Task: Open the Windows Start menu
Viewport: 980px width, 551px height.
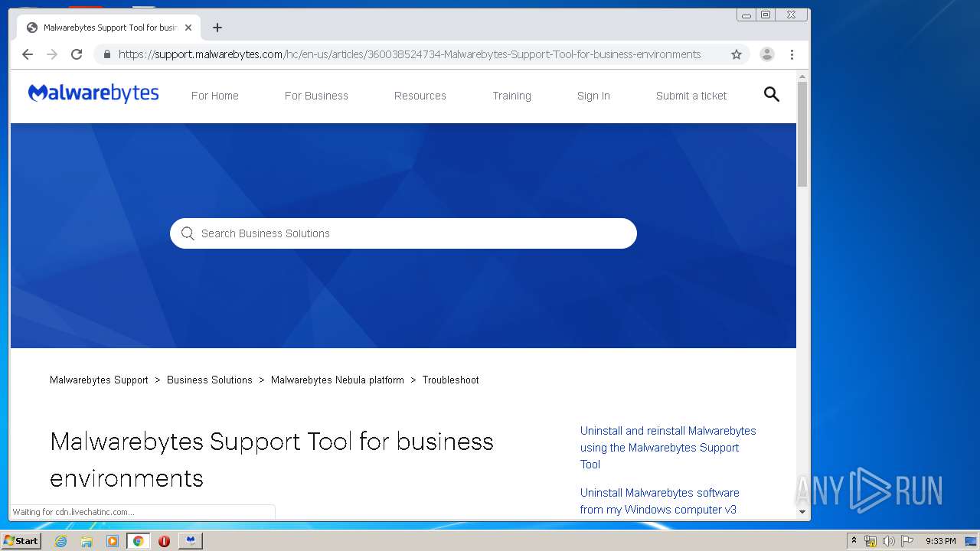Action: (x=21, y=541)
